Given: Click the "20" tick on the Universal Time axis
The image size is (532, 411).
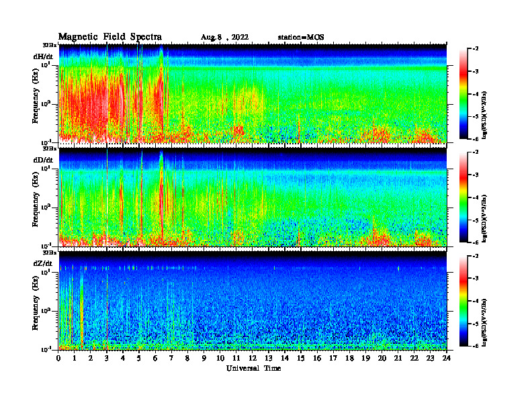Looking at the screenshot, I should point(382,359).
